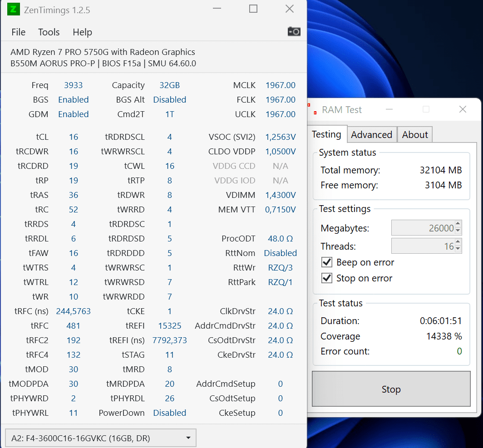Click the BGS Alt Disabled value

coord(169,99)
